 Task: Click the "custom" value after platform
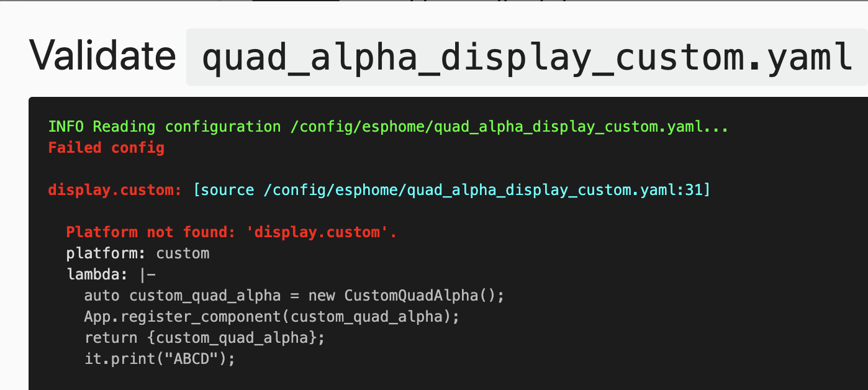[x=183, y=253]
